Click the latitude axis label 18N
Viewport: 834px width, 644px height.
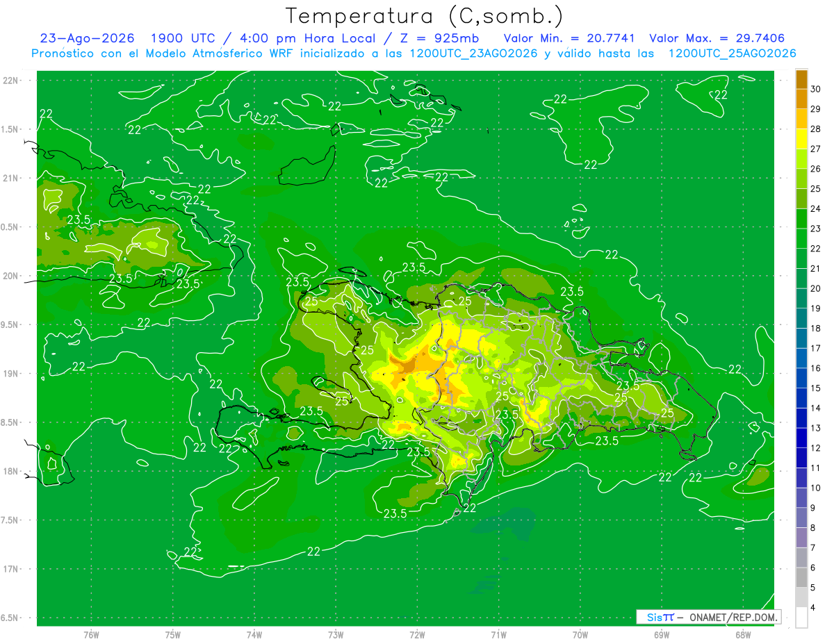11,471
